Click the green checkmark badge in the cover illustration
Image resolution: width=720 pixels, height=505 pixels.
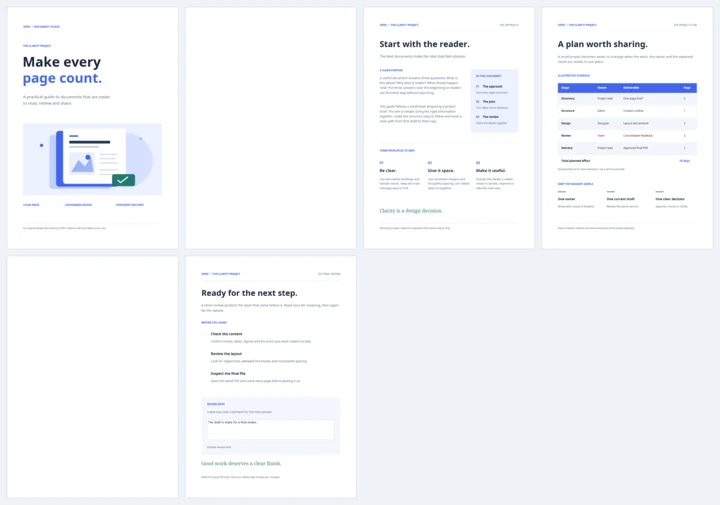coord(124,180)
